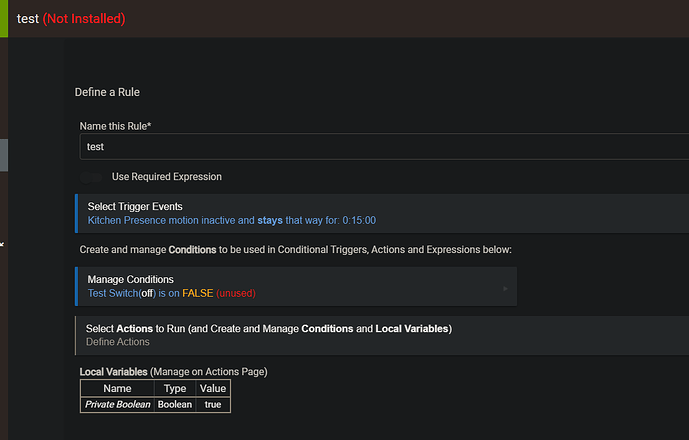The width and height of the screenshot is (689, 440).
Task: Select the Private Boolean variable name cell
Action: click(x=117, y=404)
